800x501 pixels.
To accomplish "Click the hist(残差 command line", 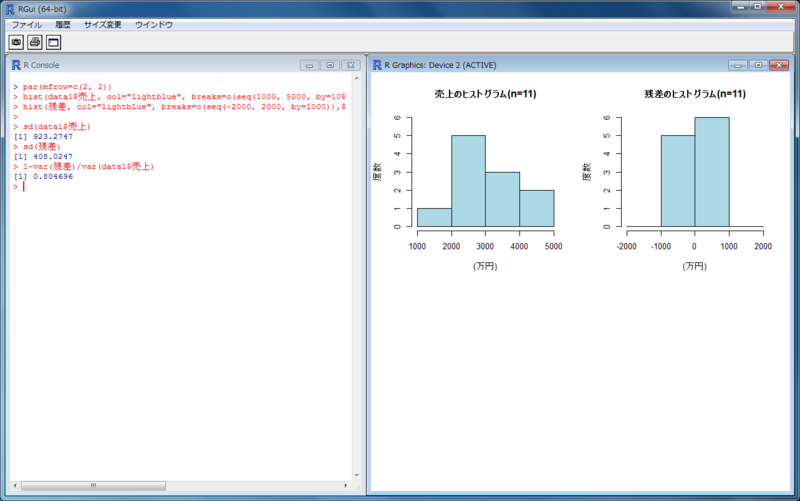I will click(180, 107).
